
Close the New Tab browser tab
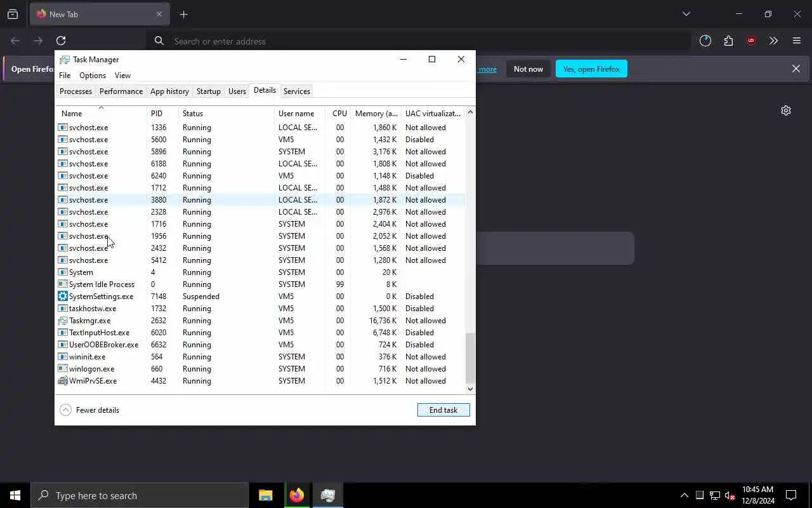159,14
